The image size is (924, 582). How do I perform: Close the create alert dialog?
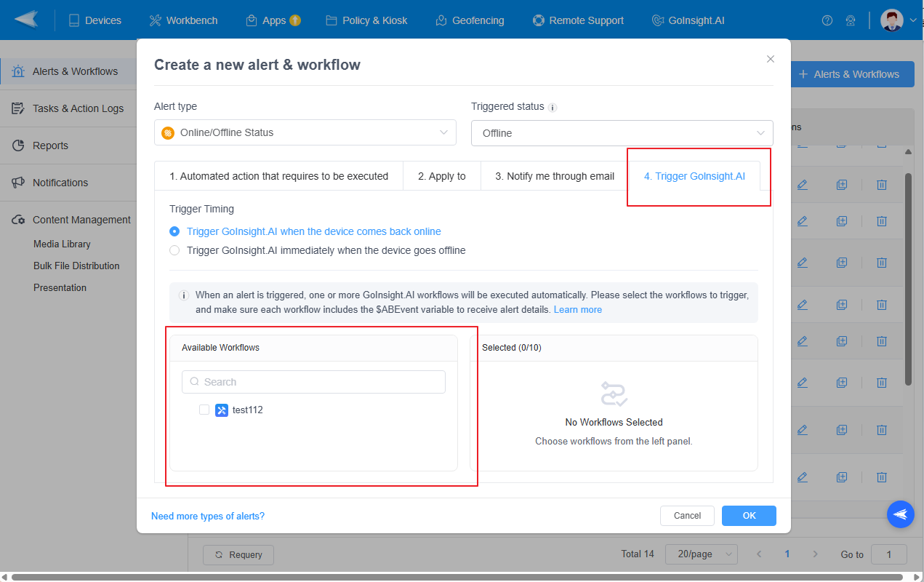[x=771, y=59]
